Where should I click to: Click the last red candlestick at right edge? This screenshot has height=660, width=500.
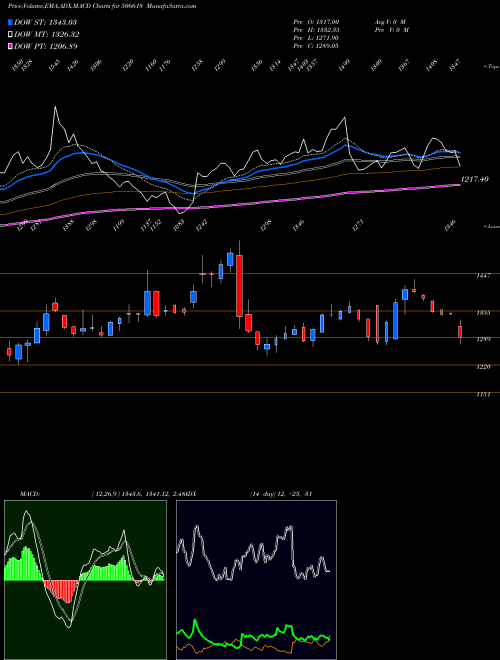click(x=460, y=332)
